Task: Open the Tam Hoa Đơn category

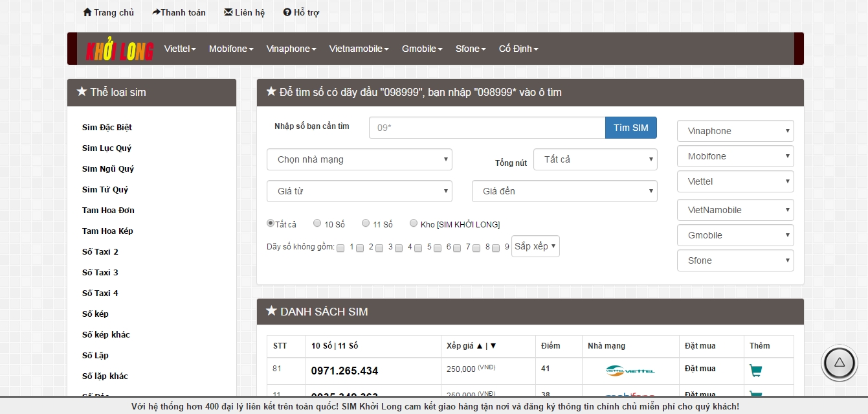Action: [108, 210]
